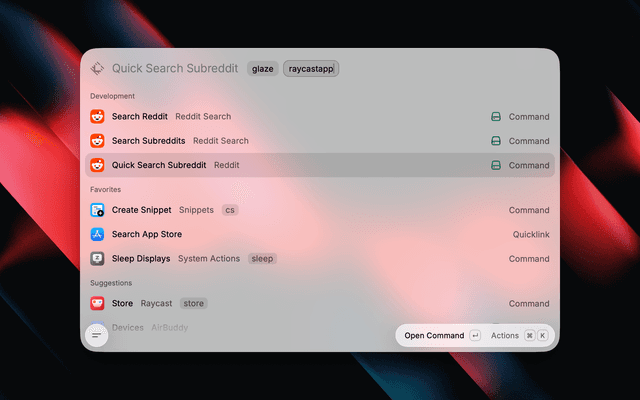Click Reddit icon of Search Reddit row
Image resolution: width=640 pixels, height=400 pixels.
[x=97, y=116]
